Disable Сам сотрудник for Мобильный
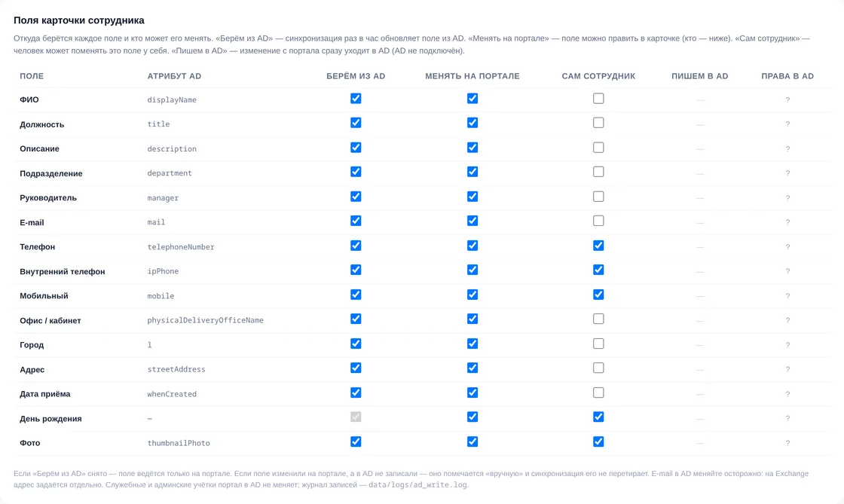844x504 pixels. (598, 295)
